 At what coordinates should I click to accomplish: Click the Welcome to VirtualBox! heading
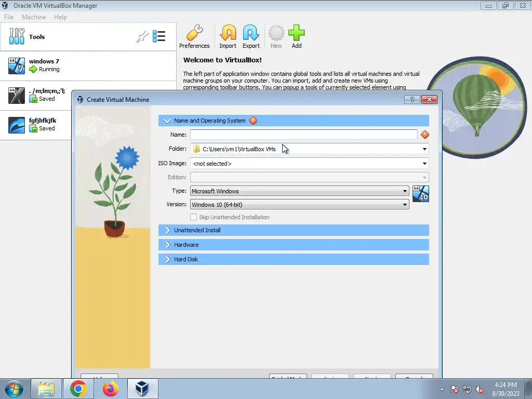click(x=222, y=60)
